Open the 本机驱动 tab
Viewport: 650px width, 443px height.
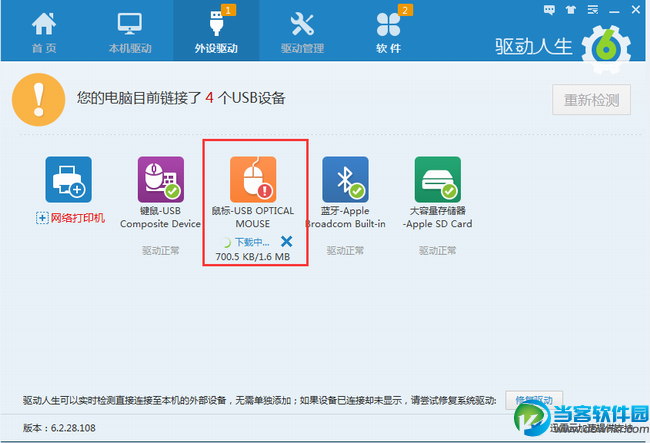pyautogui.click(x=130, y=33)
